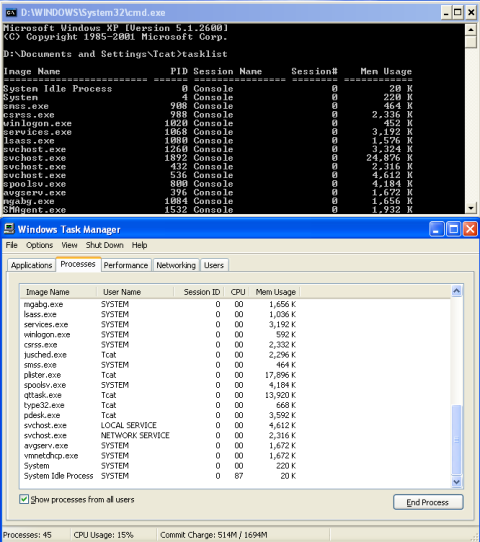Click process list scroll up arrow
This screenshot has height=542, width=480.
[457, 291]
